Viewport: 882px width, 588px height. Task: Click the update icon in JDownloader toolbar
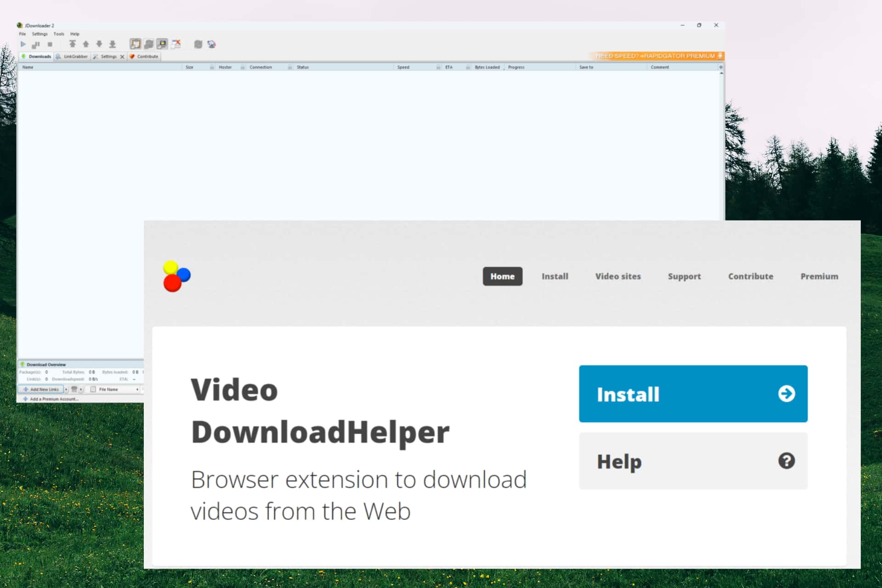pos(198,44)
